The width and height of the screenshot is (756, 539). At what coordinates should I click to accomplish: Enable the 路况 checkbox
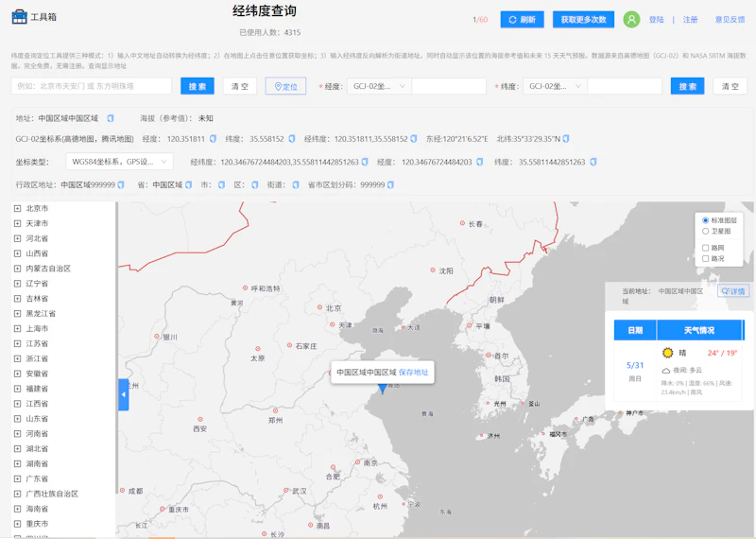705,259
